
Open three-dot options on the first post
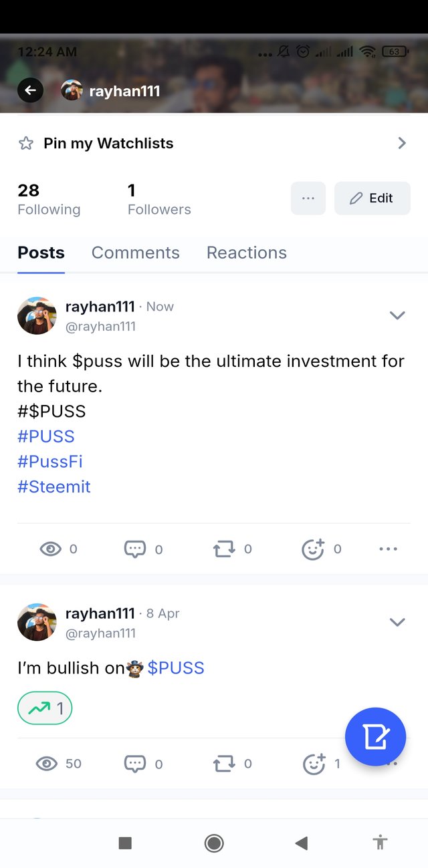[x=388, y=549]
